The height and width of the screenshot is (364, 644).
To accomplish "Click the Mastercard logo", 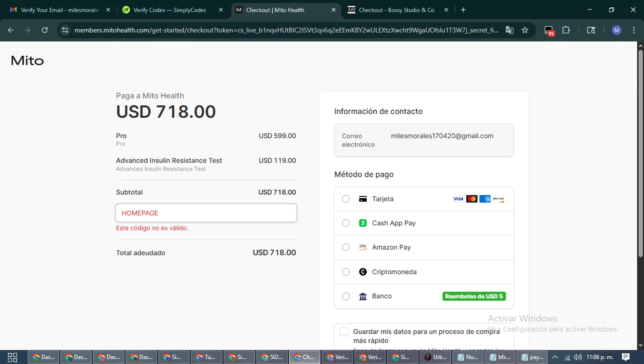I will click(472, 199).
